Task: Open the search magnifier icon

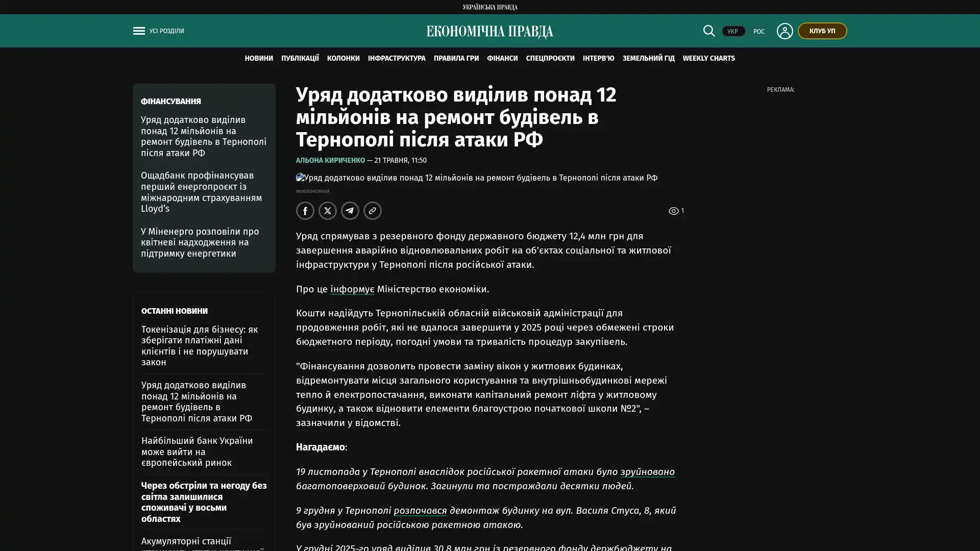Action: click(708, 31)
